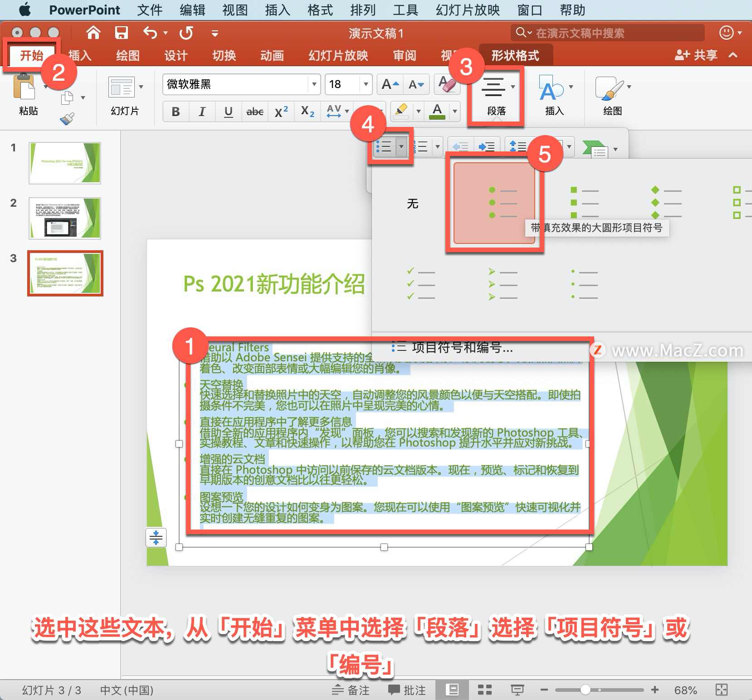Click the Copy icon below Paste
Viewport: 752px width, 700px height.
68,97
